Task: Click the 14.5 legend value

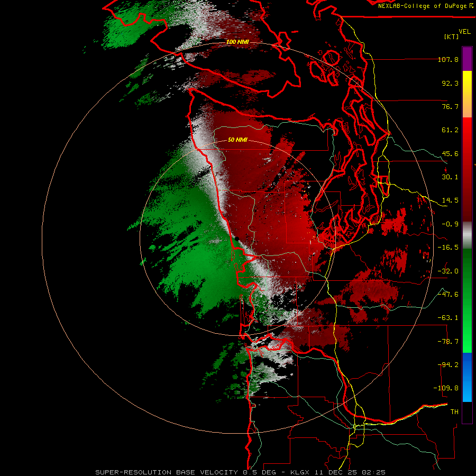Action: tap(450, 200)
